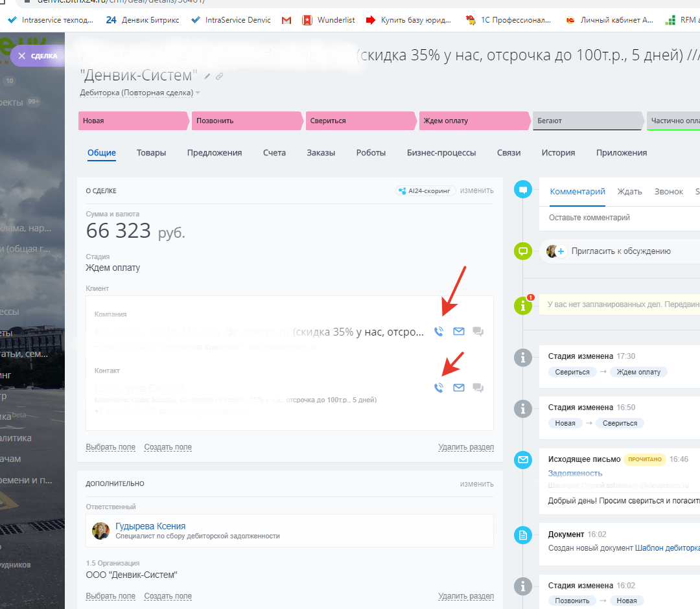Image resolution: width=700 pixels, height=609 pixels.
Task: Open chat icon in Company row
Action: pyautogui.click(x=478, y=332)
